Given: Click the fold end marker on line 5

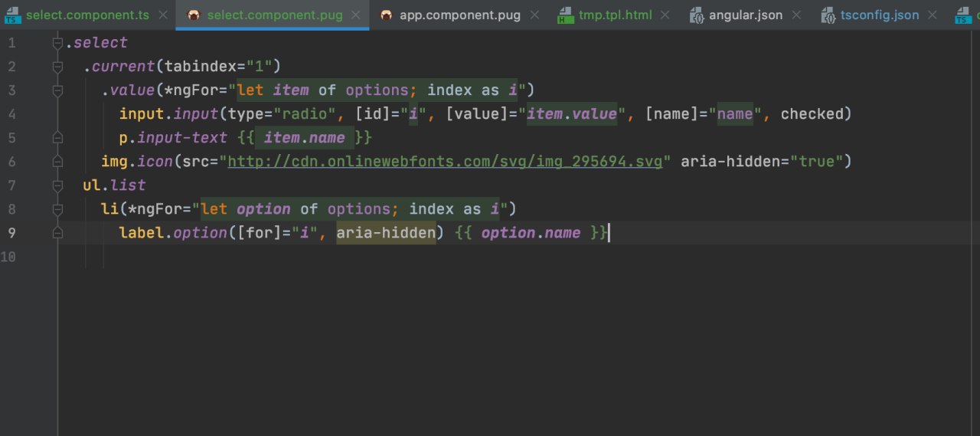Looking at the screenshot, I should [57, 138].
